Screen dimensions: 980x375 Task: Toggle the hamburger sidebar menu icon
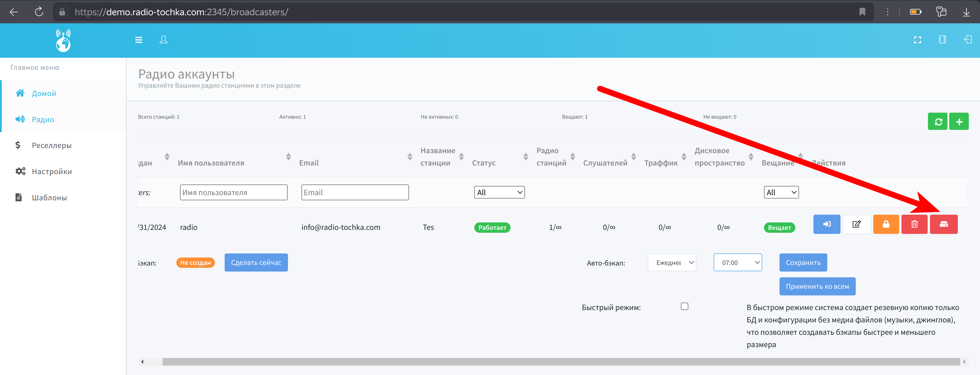(138, 40)
